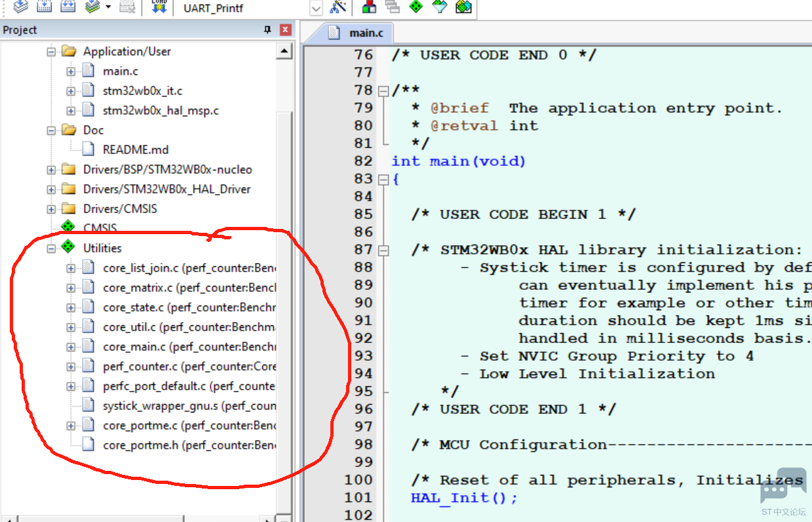Expand the core_main.c node
Image resolution: width=812 pixels, height=522 pixels.
71,346
